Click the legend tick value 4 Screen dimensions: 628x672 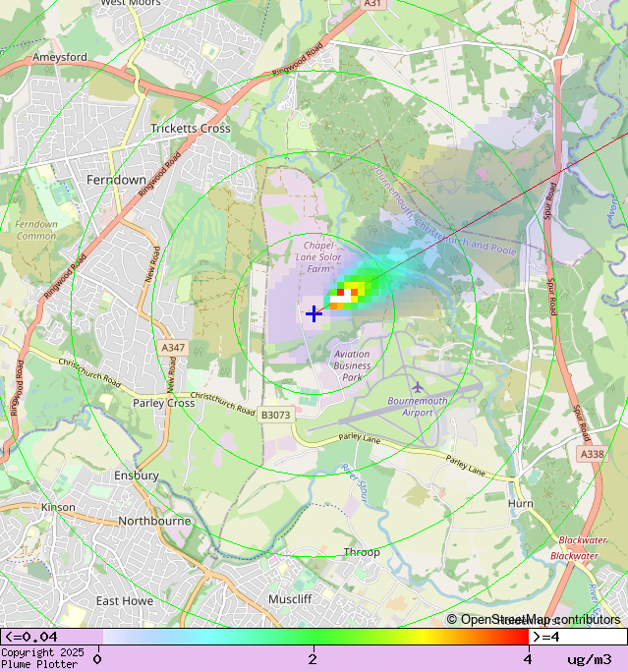528,659
